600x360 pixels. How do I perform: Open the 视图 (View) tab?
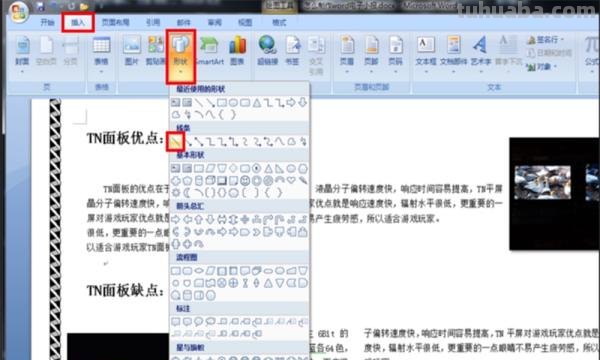click(245, 23)
